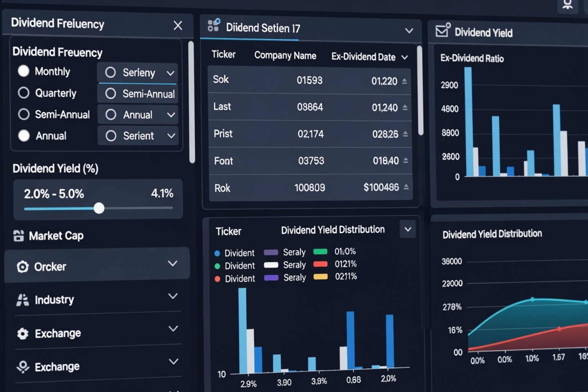Select the Monthly radio button
The width and height of the screenshot is (588, 392).
[x=24, y=71]
